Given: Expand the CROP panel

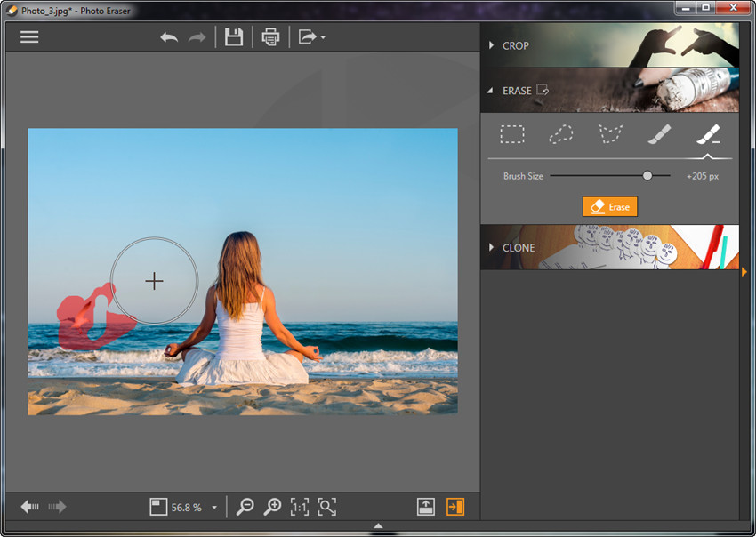Looking at the screenshot, I should coord(491,45).
